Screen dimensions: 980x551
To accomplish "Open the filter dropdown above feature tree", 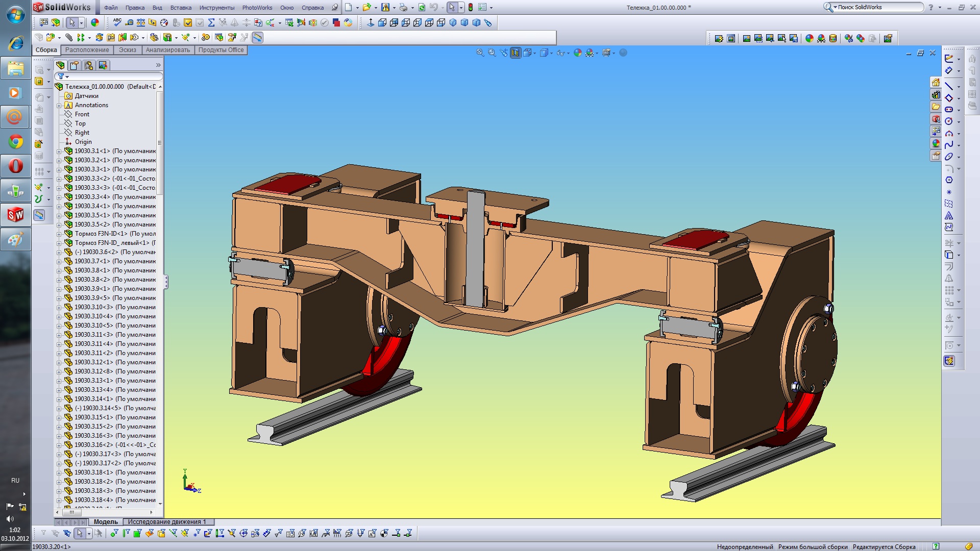I will (67, 77).
